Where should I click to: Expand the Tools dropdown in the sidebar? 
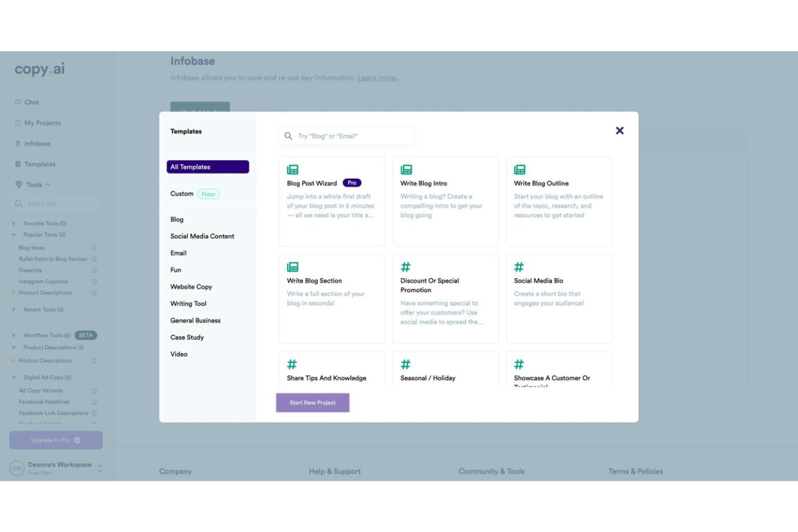click(x=47, y=184)
